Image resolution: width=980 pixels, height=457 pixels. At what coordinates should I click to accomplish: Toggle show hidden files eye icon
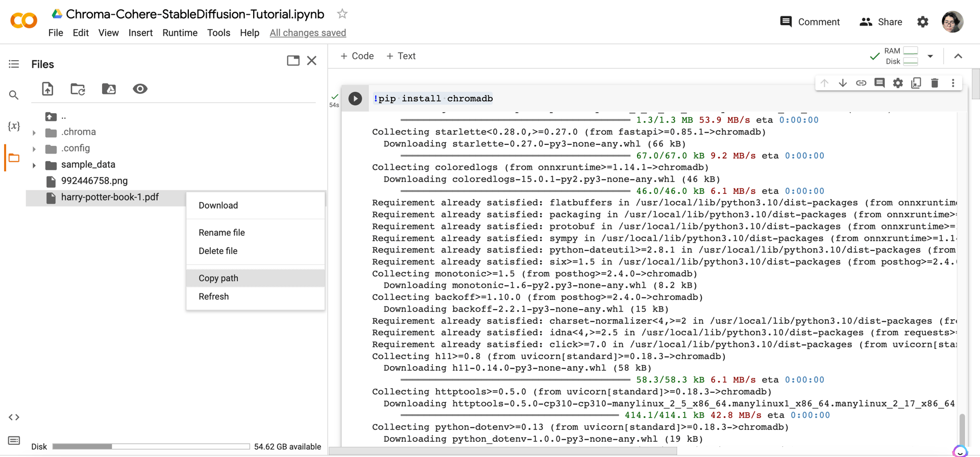click(140, 89)
